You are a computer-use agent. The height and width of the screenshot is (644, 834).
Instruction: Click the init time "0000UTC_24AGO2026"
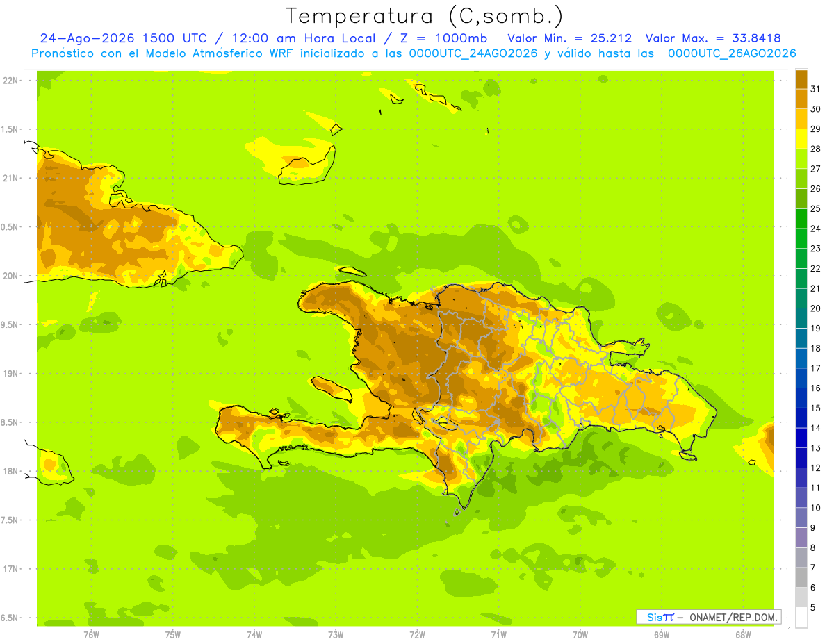tap(473, 53)
